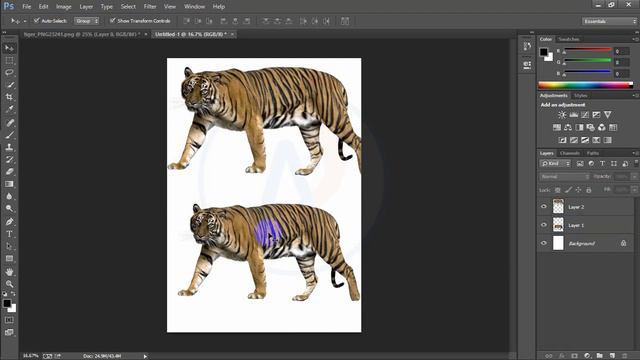
Task: Add a Curves adjustment
Action: 585,115
